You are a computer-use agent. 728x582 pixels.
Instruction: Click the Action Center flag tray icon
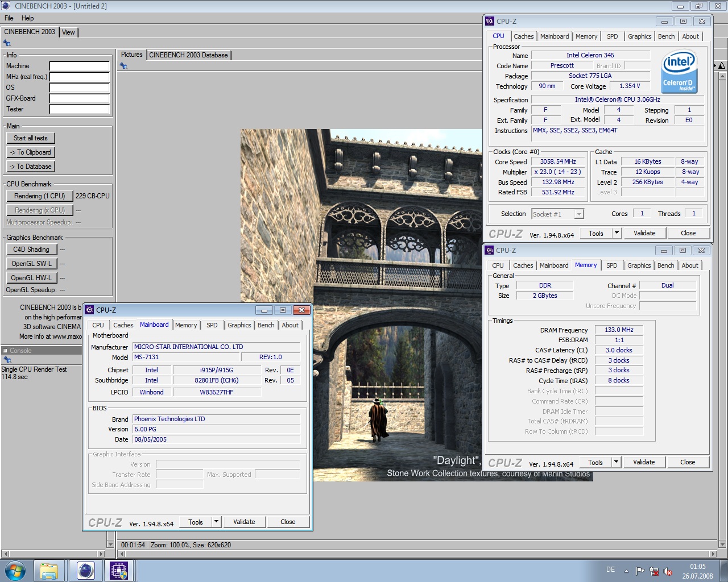point(640,571)
